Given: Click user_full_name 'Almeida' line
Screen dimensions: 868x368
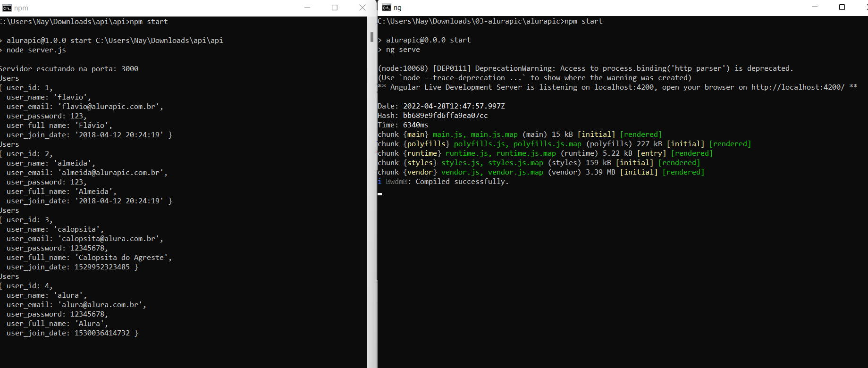Looking at the screenshot, I should pos(61,192).
